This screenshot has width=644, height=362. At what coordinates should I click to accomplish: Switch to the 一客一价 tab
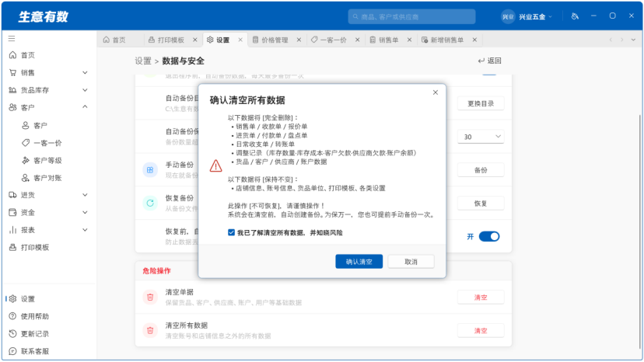coord(329,40)
